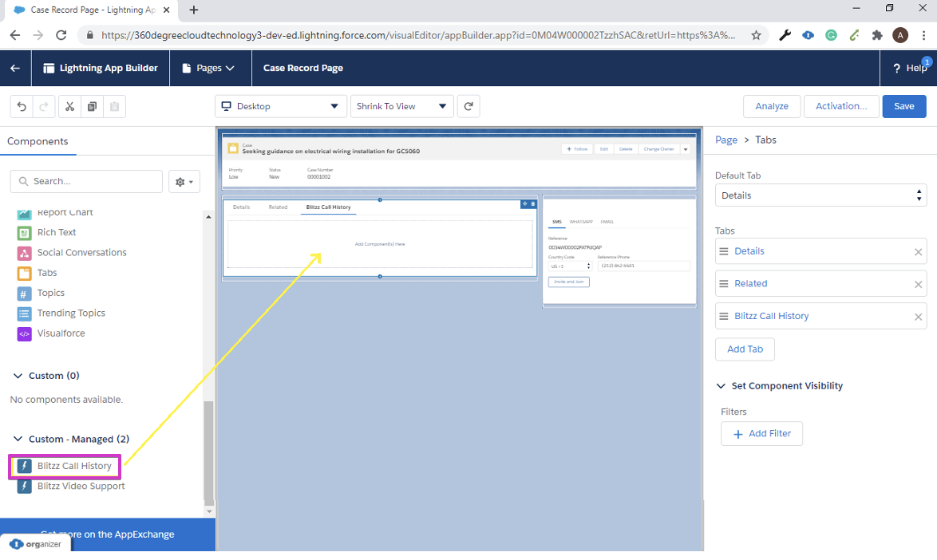Select the Blitzz Video Support component icon
Screen dimensions: 937x560
[x=24, y=487]
